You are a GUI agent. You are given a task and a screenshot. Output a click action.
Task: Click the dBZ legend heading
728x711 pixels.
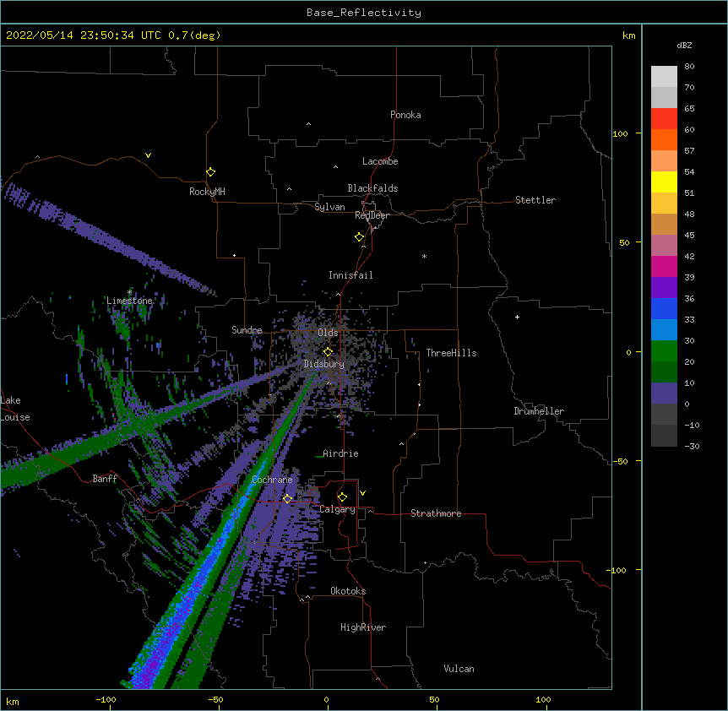[684, 46]
